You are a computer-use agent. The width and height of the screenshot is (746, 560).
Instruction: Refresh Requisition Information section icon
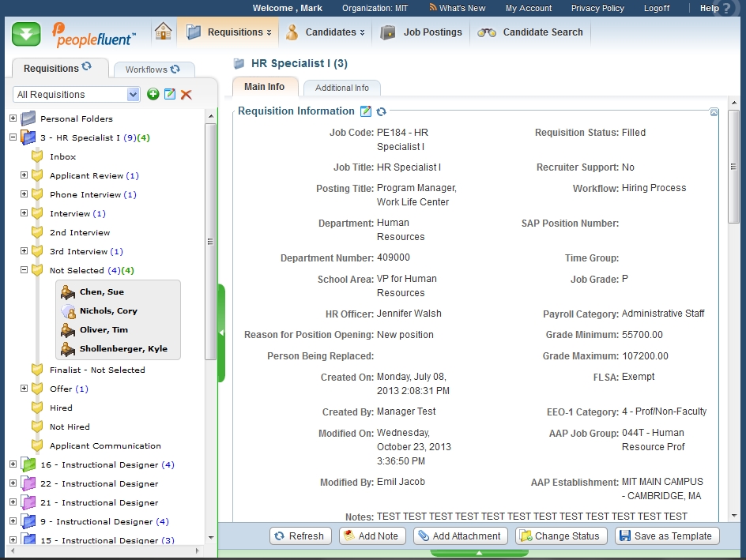pyautogui.click(x=382, y=111)
